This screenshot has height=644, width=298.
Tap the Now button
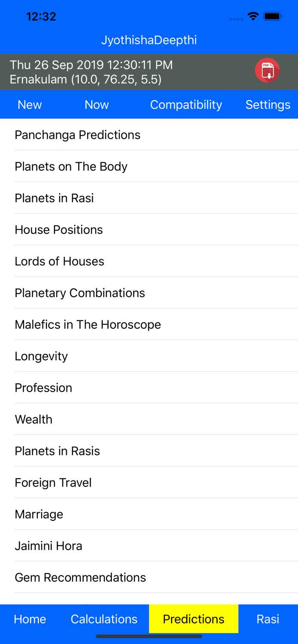97,105
